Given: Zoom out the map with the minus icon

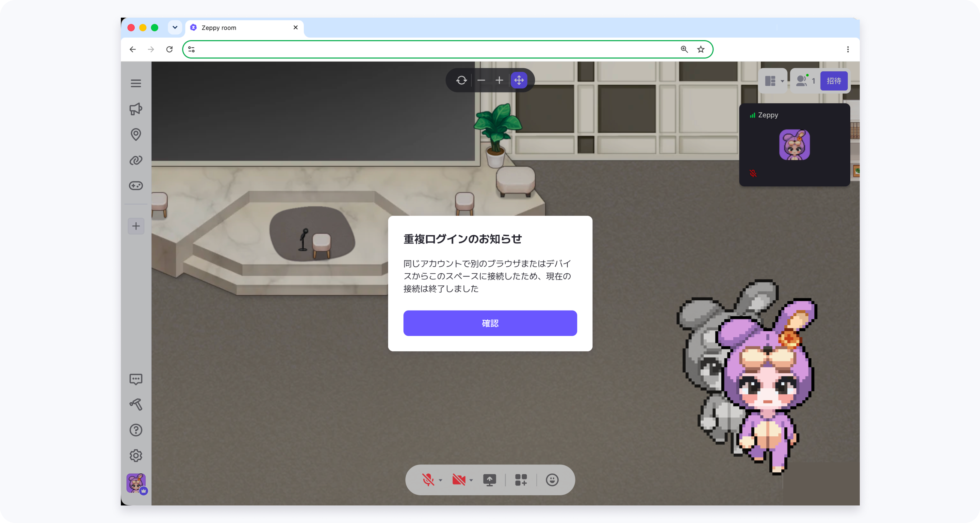Looking at the screenshot, I should pos(481,80).
